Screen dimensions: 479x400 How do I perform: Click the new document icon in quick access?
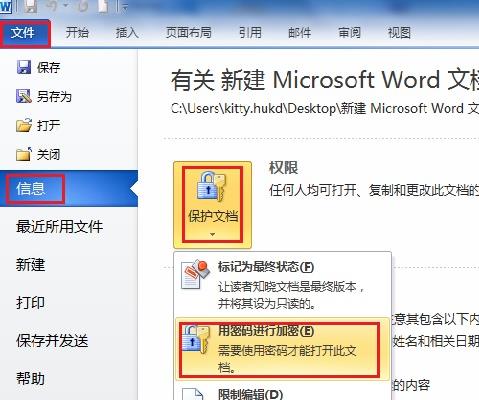[x=103, y=7]
